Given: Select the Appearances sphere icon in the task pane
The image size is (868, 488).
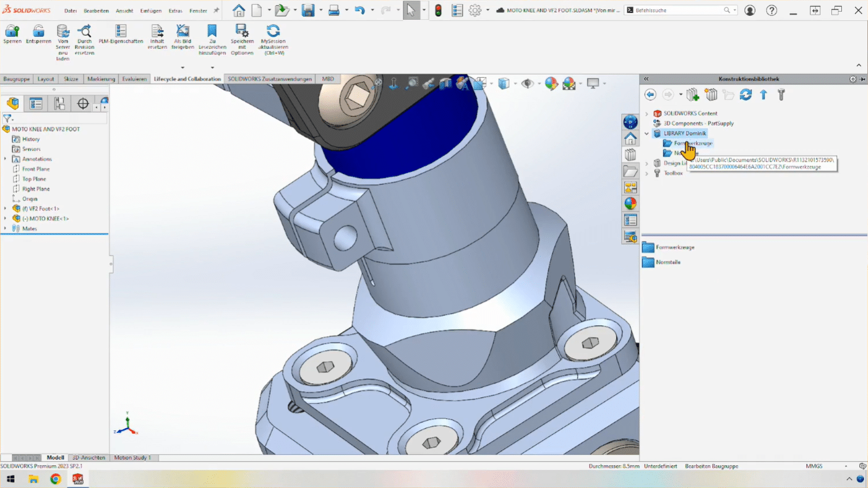Looking at the screenshot, I should point(630,203).
